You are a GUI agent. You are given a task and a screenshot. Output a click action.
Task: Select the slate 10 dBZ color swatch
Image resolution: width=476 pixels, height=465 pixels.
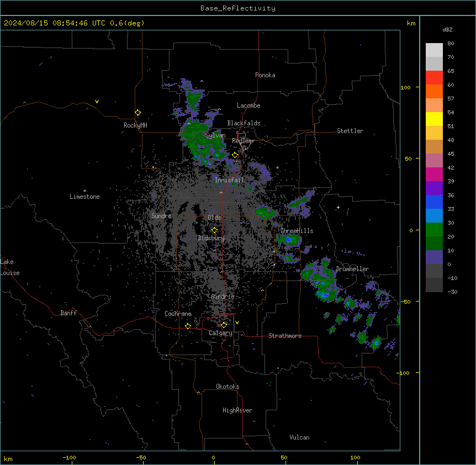click(x=434, y=257)
